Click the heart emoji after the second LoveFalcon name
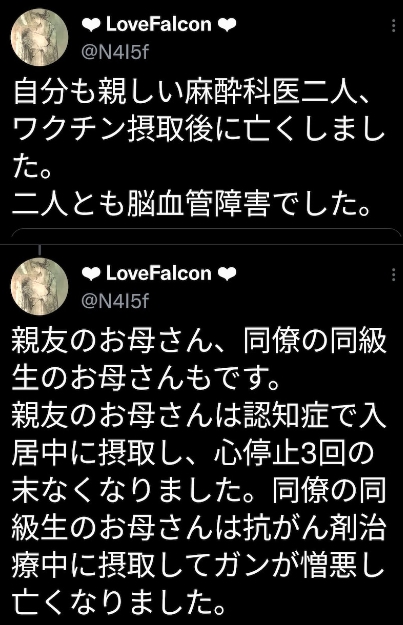Image resolution: width=403 pixels, height=625 pixels. click(x=227, y=274)
